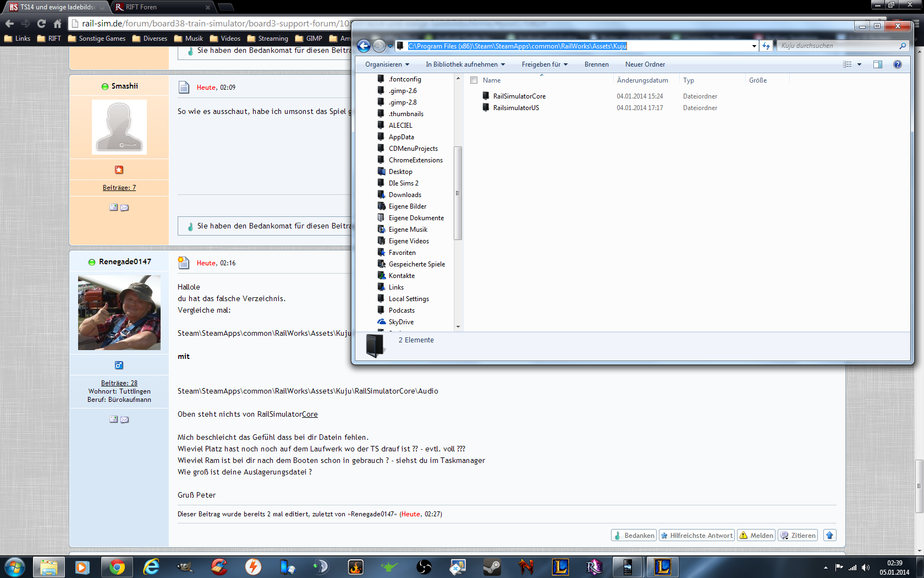Expand the address bar history dropdown arrow

tap(754, 46)
